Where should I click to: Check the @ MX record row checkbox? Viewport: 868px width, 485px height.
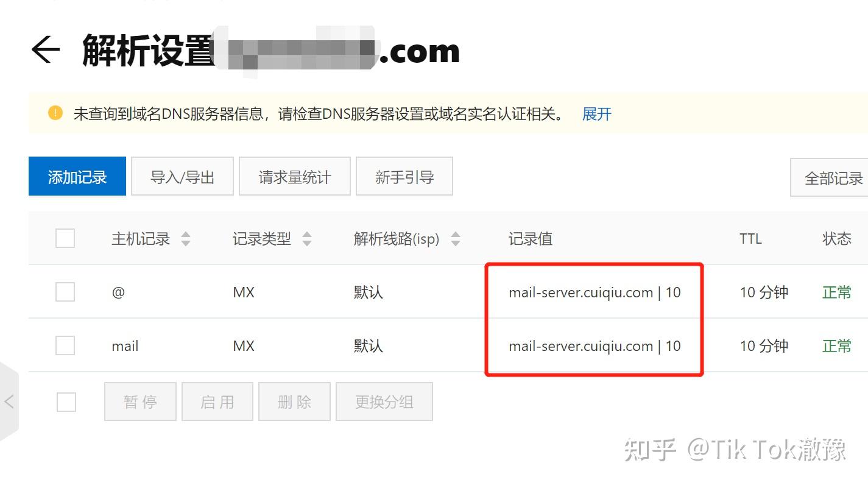(65, 292)
